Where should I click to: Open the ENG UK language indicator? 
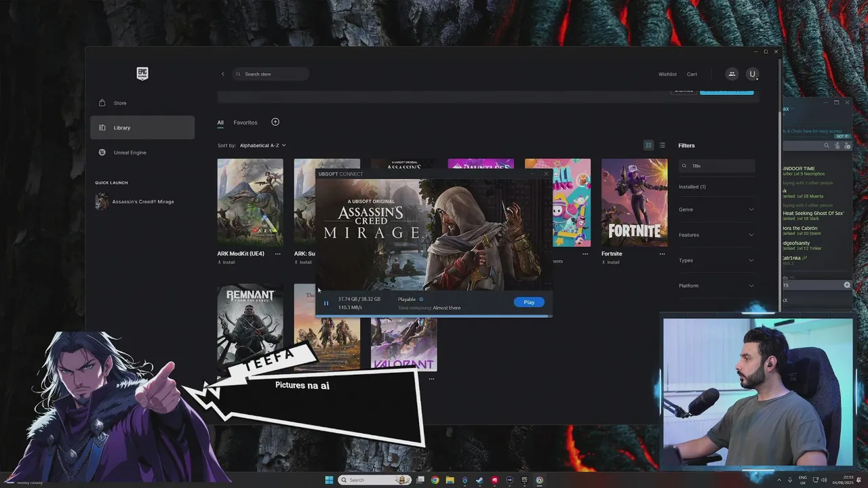(x=802, y=480)
